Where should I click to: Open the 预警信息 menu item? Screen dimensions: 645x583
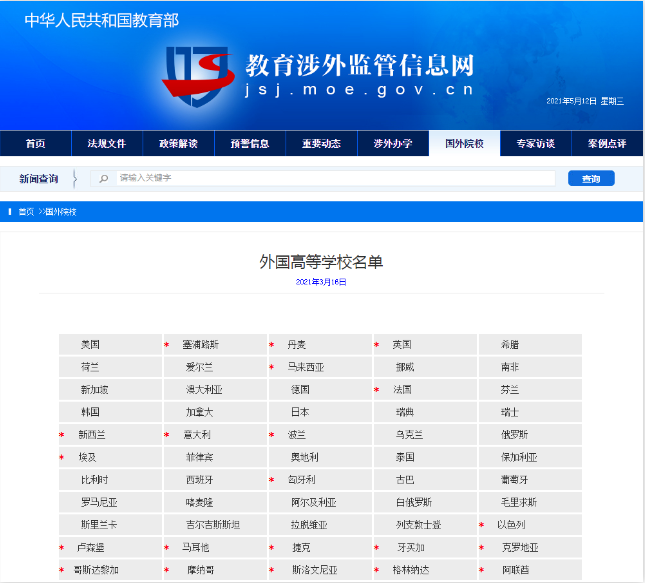[250, 144]
